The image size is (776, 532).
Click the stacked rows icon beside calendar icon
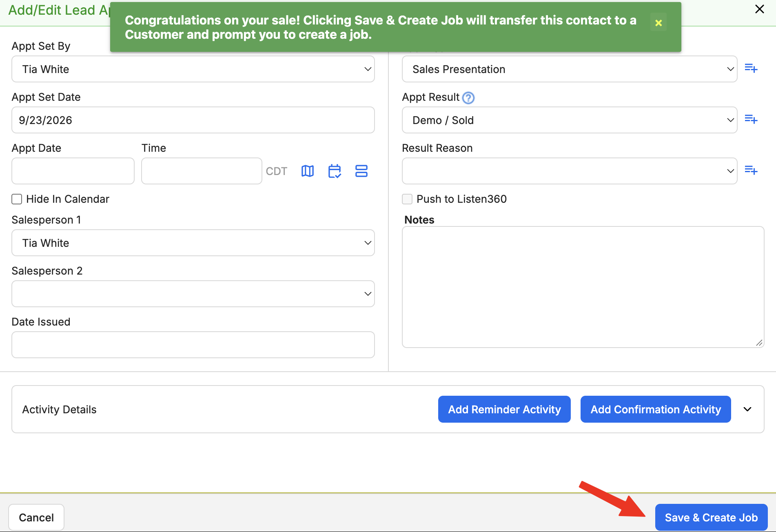[361, 171]
